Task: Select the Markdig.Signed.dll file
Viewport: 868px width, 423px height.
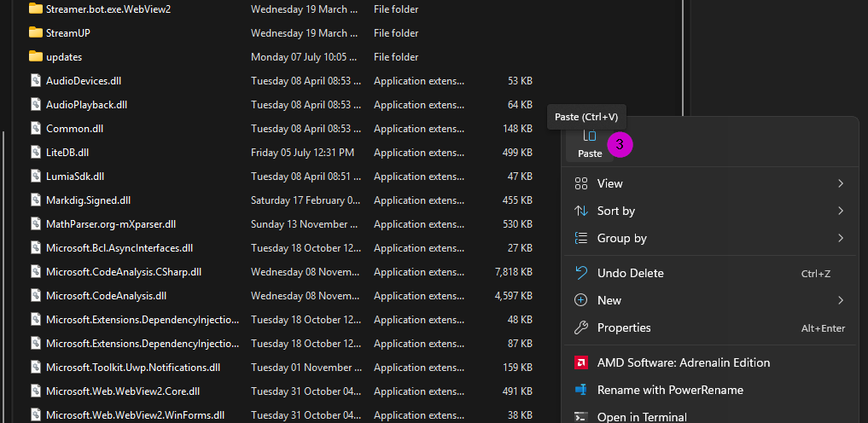Action: pos(88,200)
